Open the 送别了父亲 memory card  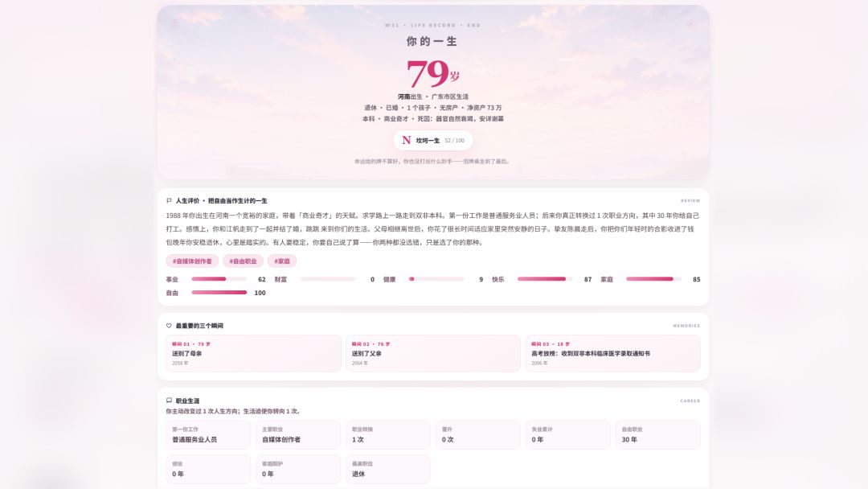point(433,353)
